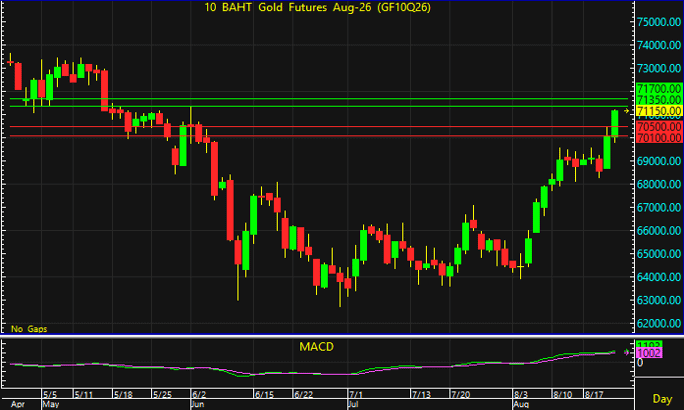Viewport: 684px width, 410px height.
Task: Click the 65000.00 price axis label
Action: (659, 253)
